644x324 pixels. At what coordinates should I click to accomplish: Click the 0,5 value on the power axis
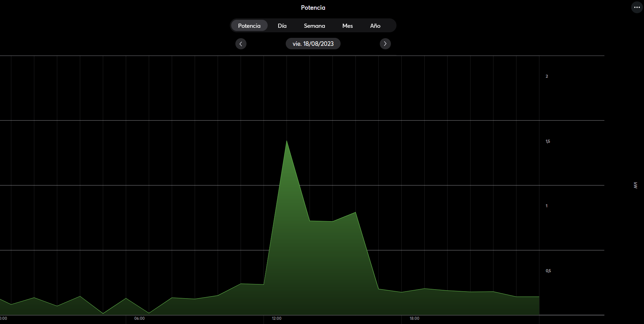548,271
